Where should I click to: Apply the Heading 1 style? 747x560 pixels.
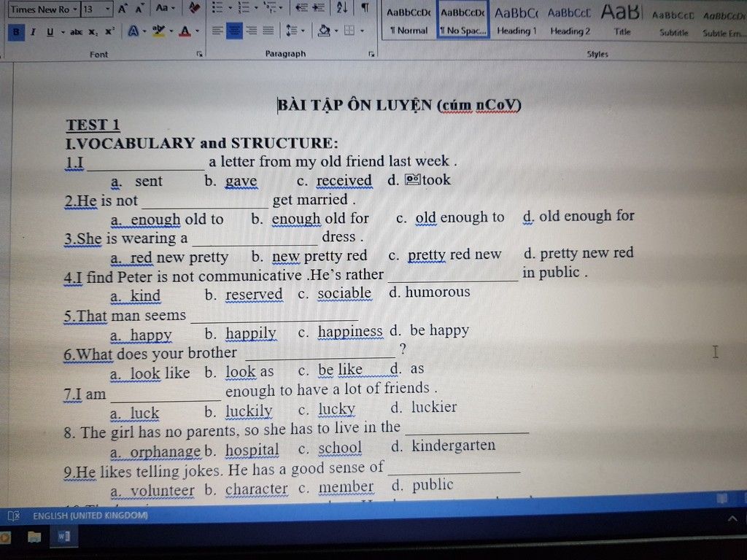pos(516,21)
